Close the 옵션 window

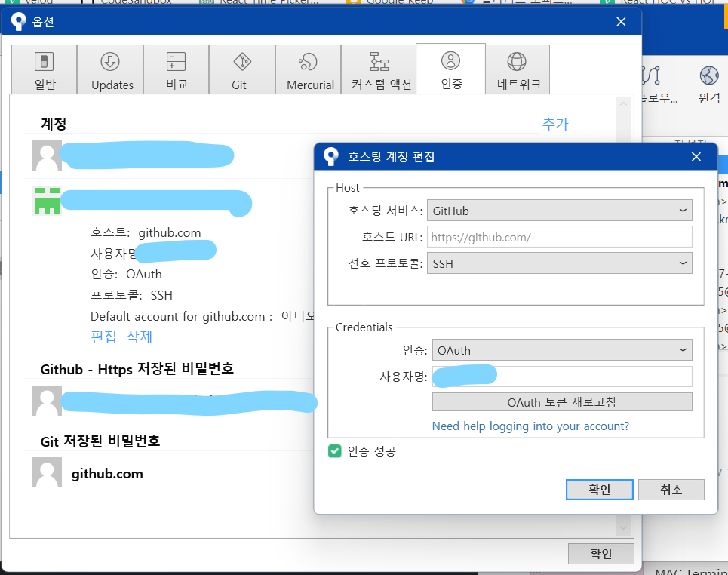621,21
